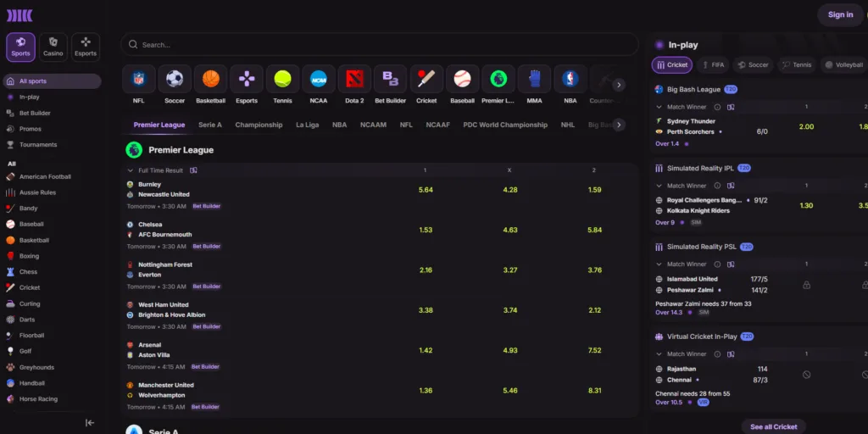Filter In-play by Tennis
Screen dimensions: 868x434
point(796,64)
